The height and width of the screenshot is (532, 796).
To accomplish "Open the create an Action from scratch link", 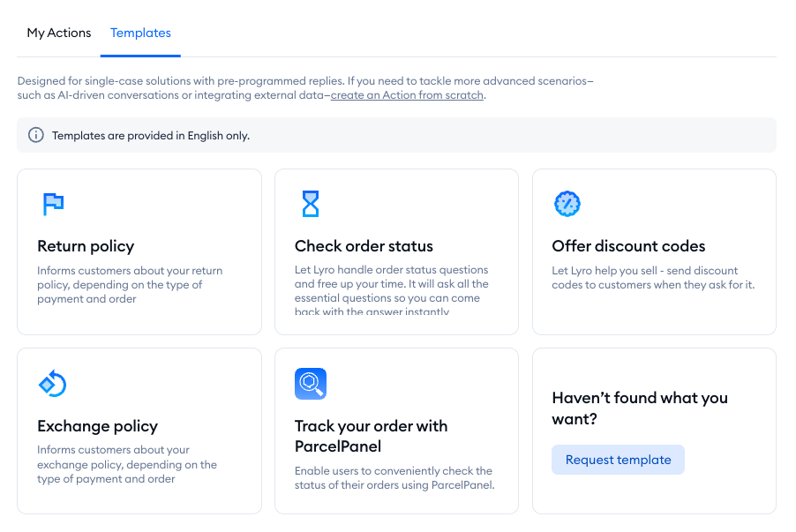I will click(407, 95).
